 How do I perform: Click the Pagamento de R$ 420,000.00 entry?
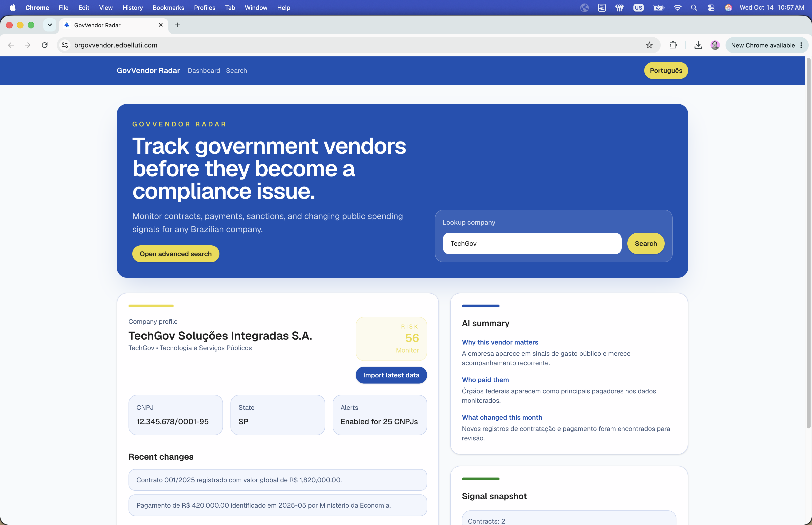click(278, 505)
